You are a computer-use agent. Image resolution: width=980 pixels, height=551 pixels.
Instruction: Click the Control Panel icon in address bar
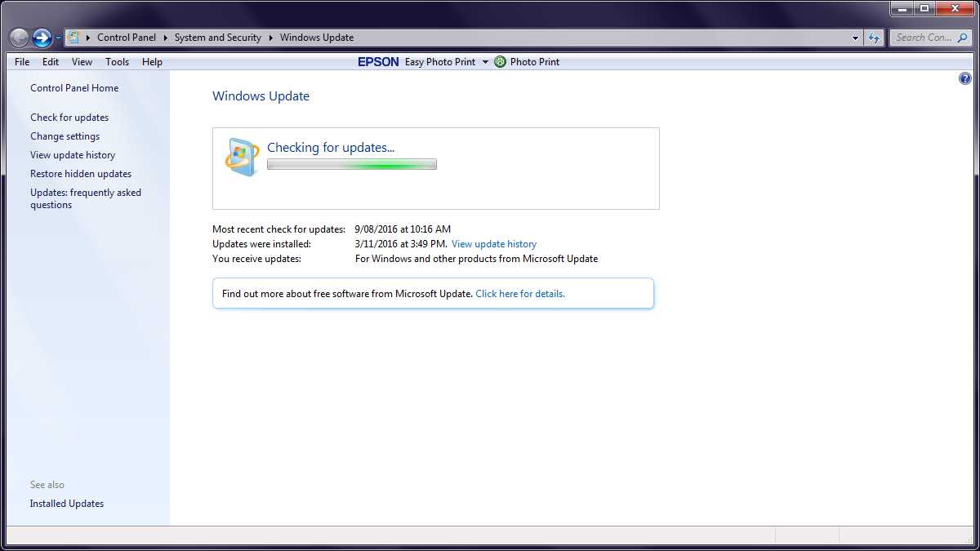tap(73, 37)
